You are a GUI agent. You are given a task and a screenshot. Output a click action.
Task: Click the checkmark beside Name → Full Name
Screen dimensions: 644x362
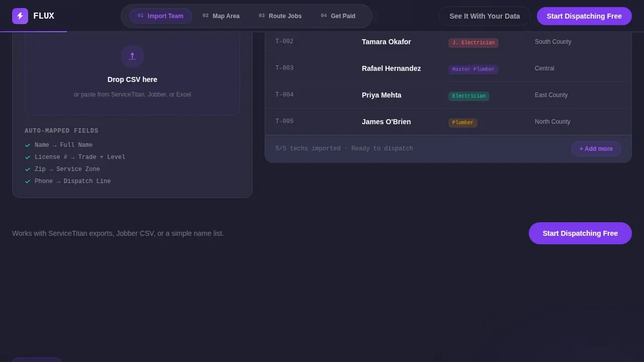[x=28, y=145]
